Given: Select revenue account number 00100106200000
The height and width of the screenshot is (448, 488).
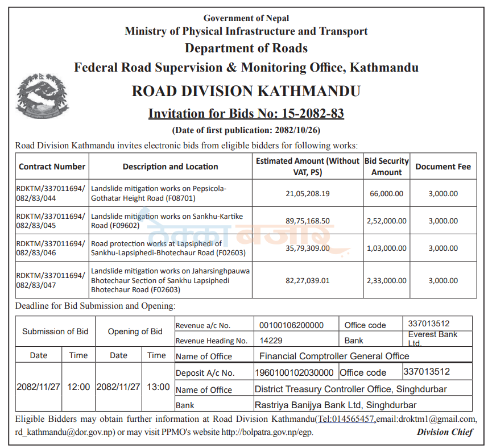Looking at the screenshot, I should (291, 325).
